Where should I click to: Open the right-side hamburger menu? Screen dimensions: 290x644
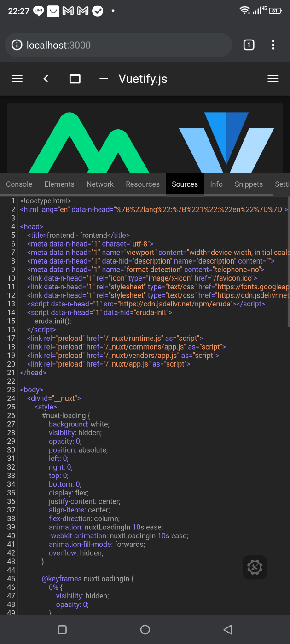[273, 79]
